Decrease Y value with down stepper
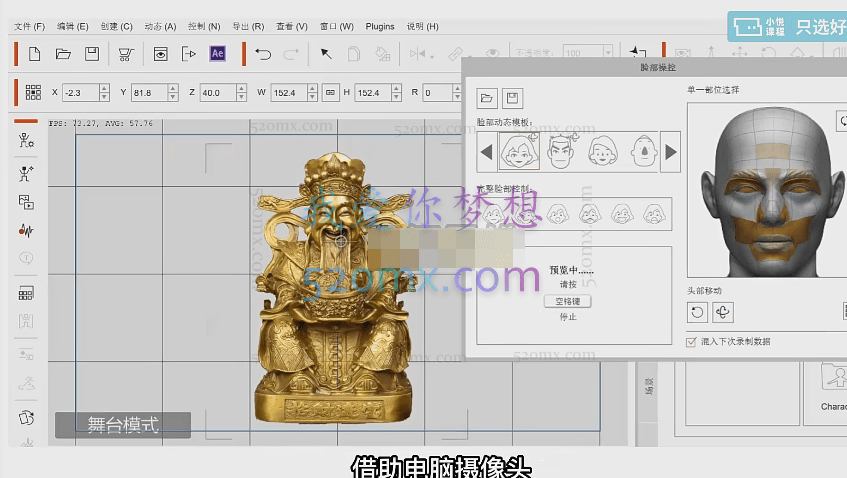847x478 pixels. (173, 97)
